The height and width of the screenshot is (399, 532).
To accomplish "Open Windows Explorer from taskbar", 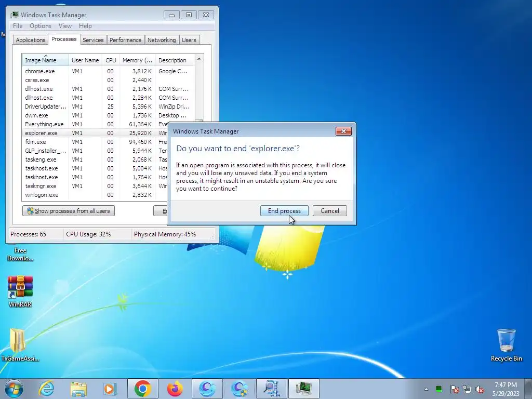I will (79, 389).
